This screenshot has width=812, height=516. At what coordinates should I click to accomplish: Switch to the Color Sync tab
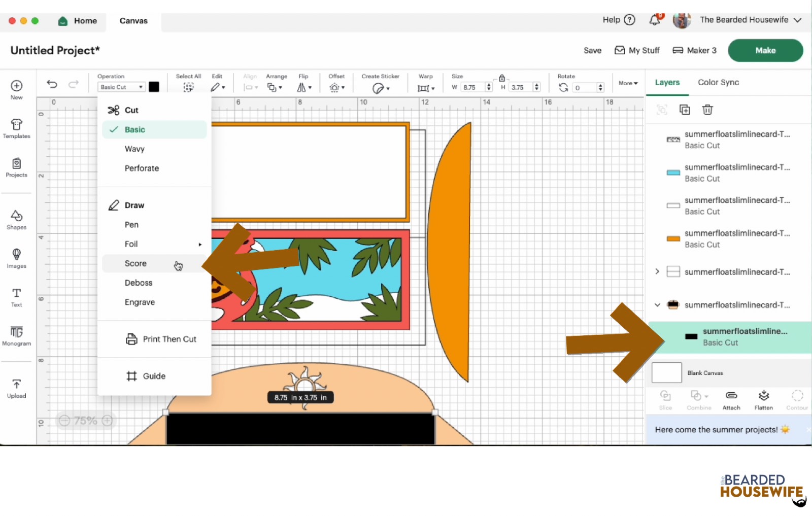[718, 82]
